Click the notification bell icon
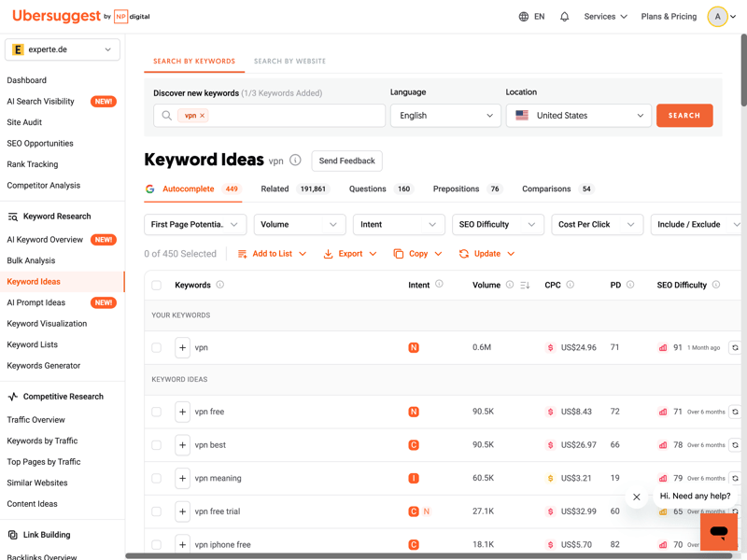The width and height of the screenshot is (747, 560). pos(564,17)
